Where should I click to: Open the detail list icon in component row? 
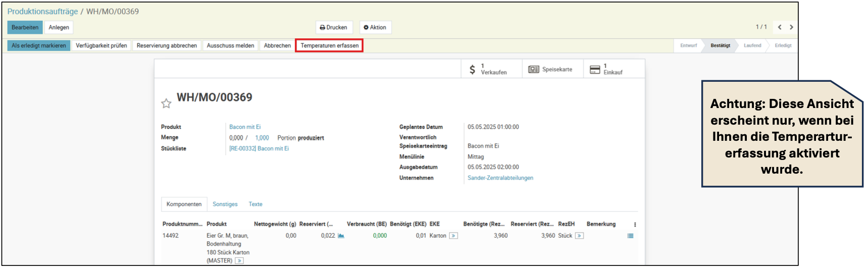pyautogui.click(x=630, y=236)
